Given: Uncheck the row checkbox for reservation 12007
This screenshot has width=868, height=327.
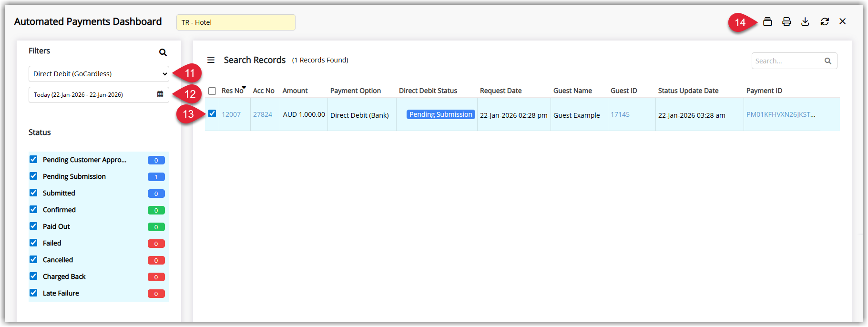Looking at the screenshot, I should [212, 113].
